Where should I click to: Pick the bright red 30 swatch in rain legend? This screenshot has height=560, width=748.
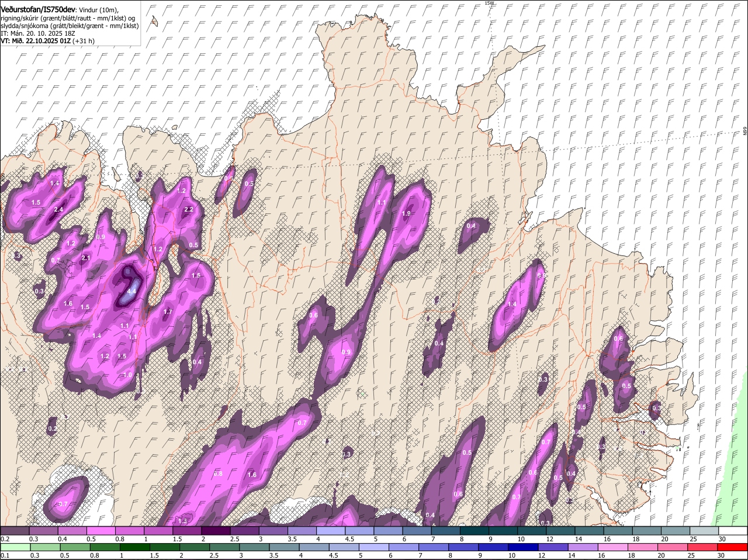733,548
